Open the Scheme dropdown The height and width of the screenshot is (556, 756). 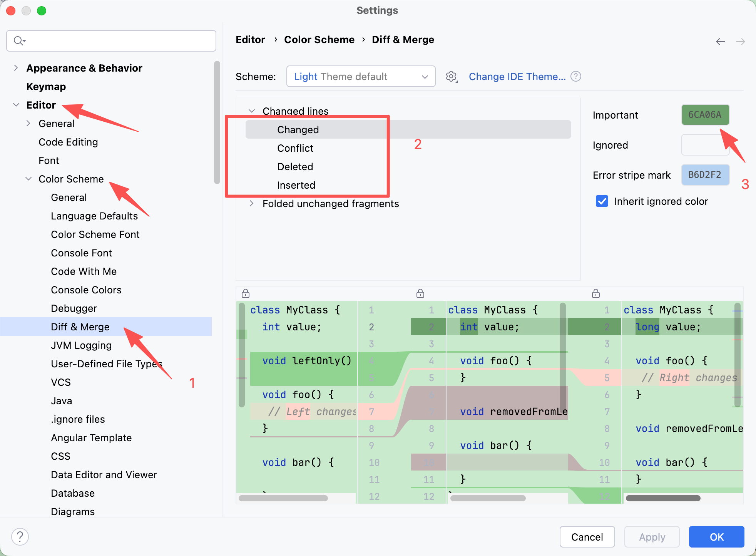(x=361, y=77)
